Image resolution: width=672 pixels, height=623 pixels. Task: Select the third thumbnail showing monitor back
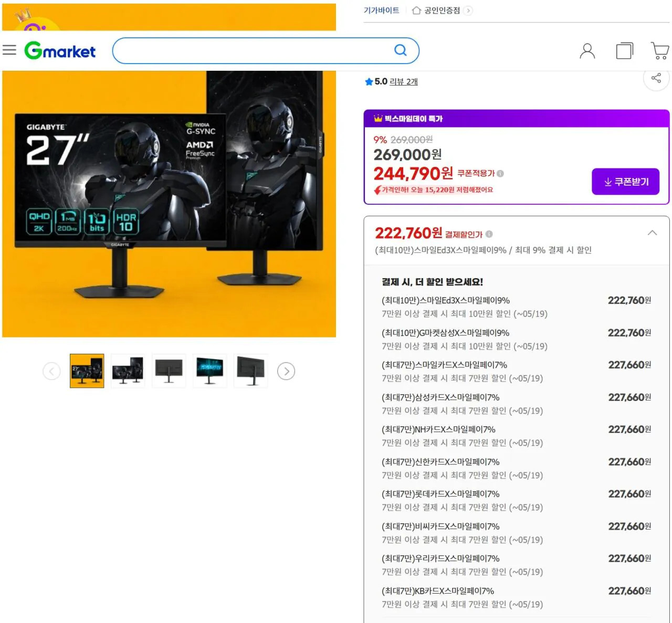169,371
